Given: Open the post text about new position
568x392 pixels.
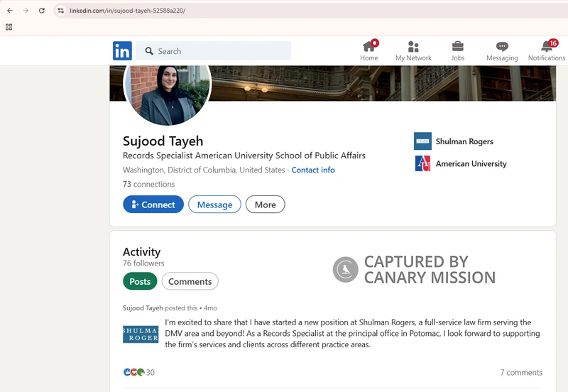Looking at the screenshot, I should pyautogui.click(x=352, y=333).
